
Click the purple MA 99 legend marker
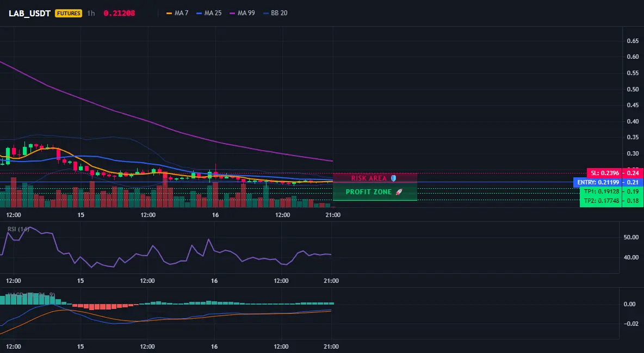click(232, 13)
